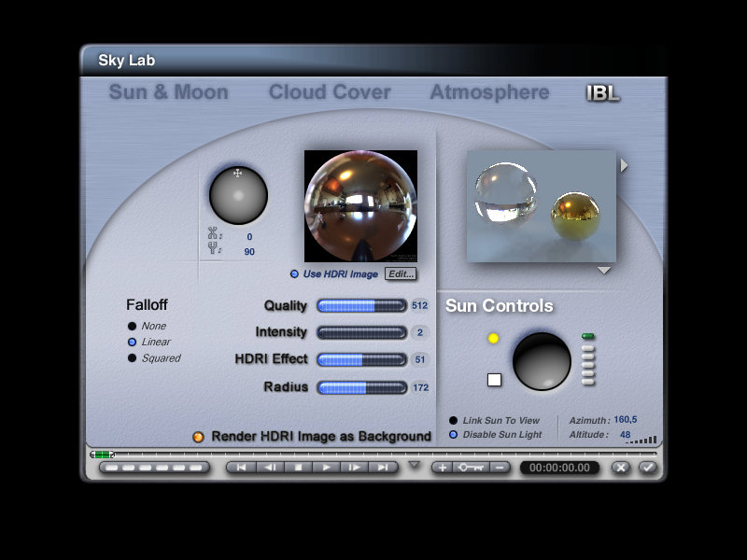This screenshot has height=560, width=747.
Task: Switch to the Cloud Cover tab
Action: (330, 91)
